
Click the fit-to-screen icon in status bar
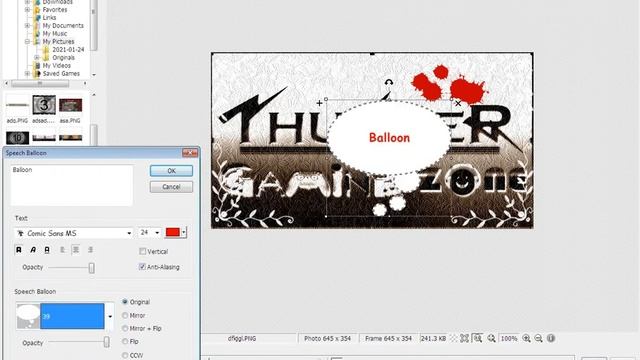click(x=464, y=338)
